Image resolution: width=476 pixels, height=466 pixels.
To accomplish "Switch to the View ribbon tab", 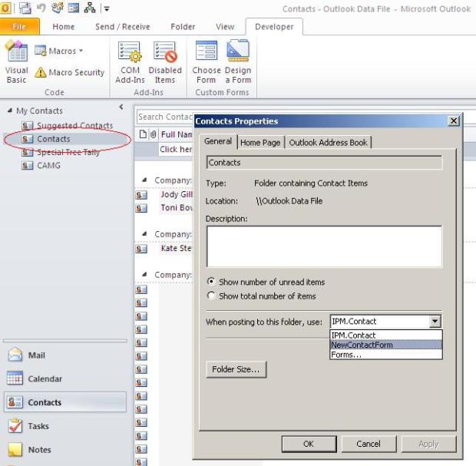I will coord(225,27).
